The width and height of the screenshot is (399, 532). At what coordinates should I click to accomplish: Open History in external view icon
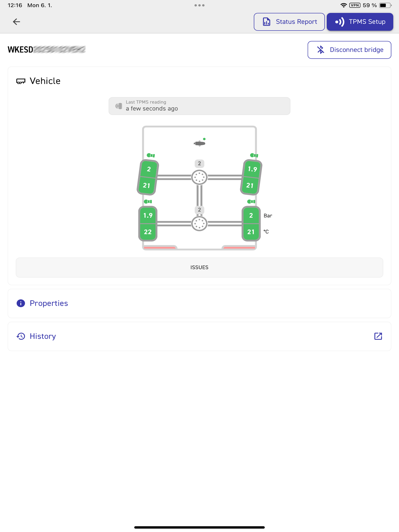[378, 336]
